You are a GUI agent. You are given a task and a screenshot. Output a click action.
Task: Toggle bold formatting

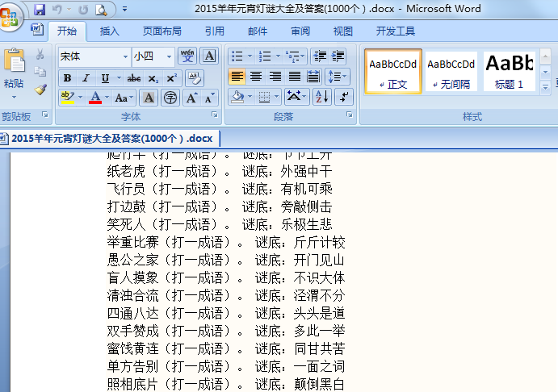[x=67, y=78]
